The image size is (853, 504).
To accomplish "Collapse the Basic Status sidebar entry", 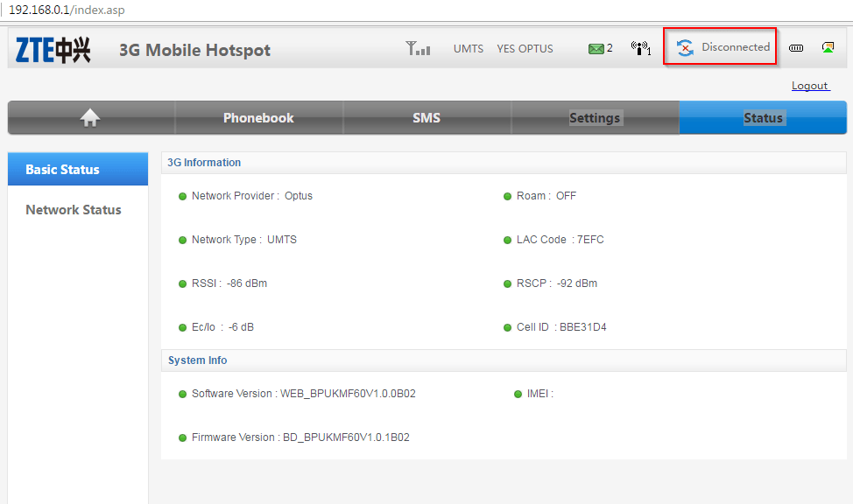I will point(77,168).
